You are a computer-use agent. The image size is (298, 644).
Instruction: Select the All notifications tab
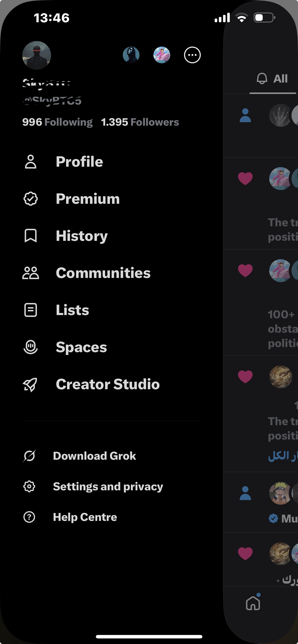coord(272,79)
